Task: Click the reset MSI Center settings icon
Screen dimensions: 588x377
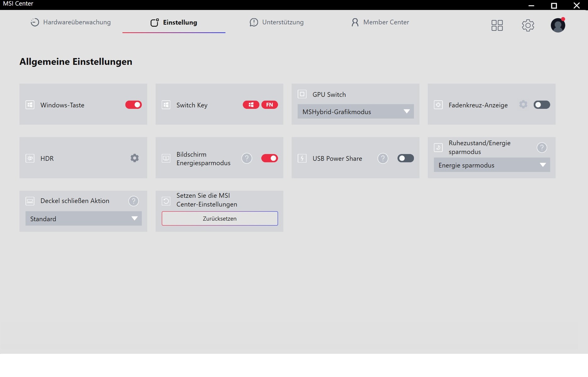Action: click(166, 201)
